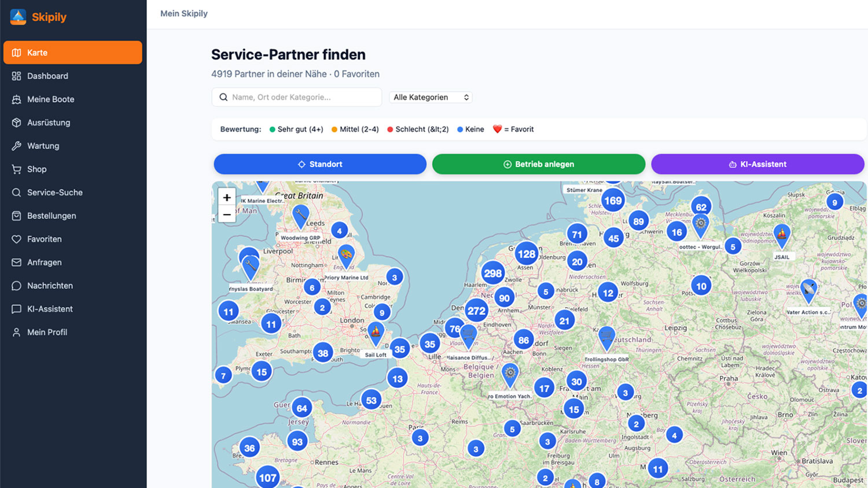Viewport: 868px width, 488px height.
Task: Click the 128 cluster marker
Action: point(527,254)
